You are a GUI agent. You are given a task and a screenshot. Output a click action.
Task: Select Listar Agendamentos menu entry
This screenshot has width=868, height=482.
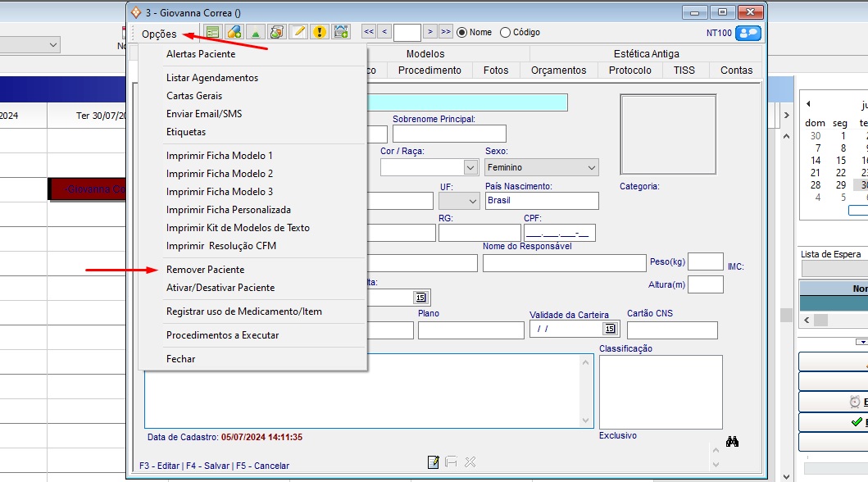tap(211, 78)
